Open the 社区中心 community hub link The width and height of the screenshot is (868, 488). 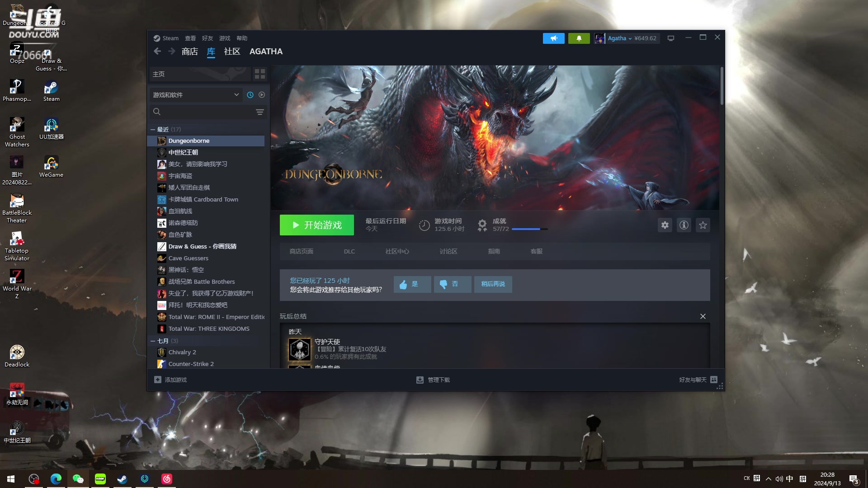[x=397, y=252]
